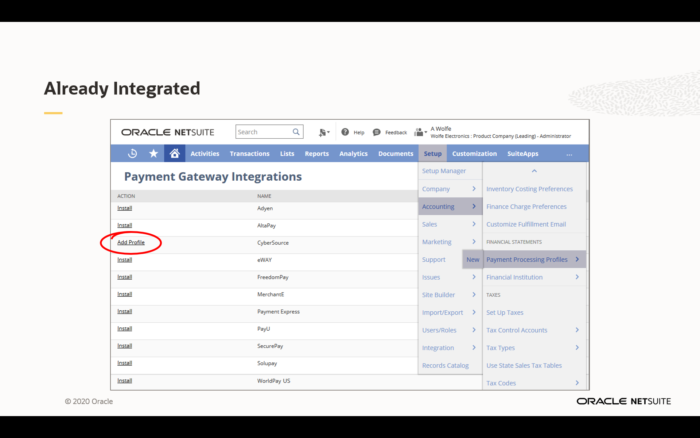This screenshot has height=438, width=700.
Task: Expand the Issues submenu
Action: click(450, 277)
